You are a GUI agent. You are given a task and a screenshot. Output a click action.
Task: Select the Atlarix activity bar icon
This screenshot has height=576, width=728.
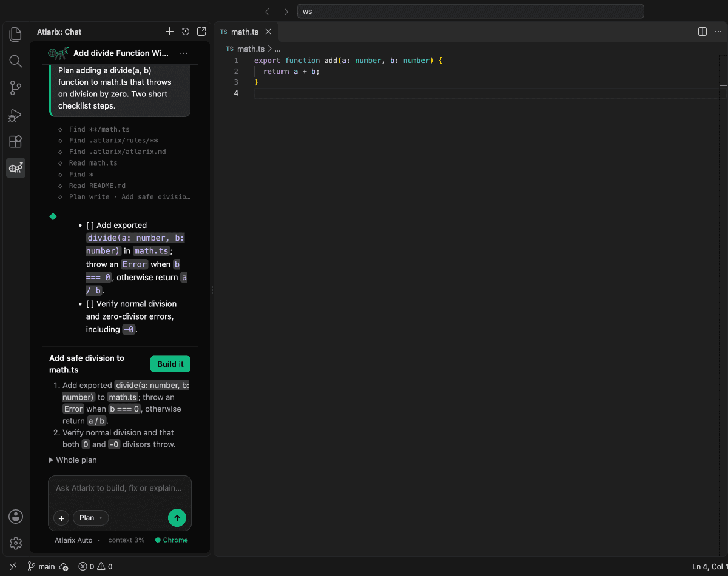point(16,168)
